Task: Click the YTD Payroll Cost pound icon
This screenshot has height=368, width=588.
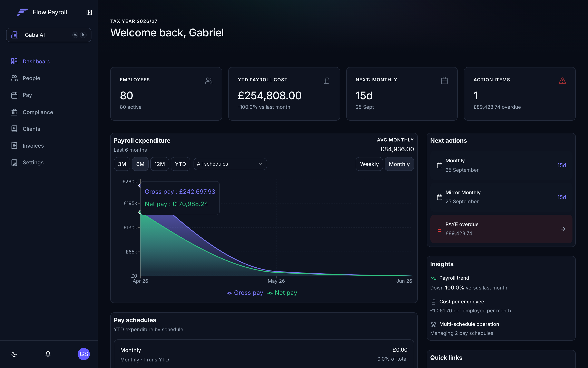Action: (x=326, y=81)
